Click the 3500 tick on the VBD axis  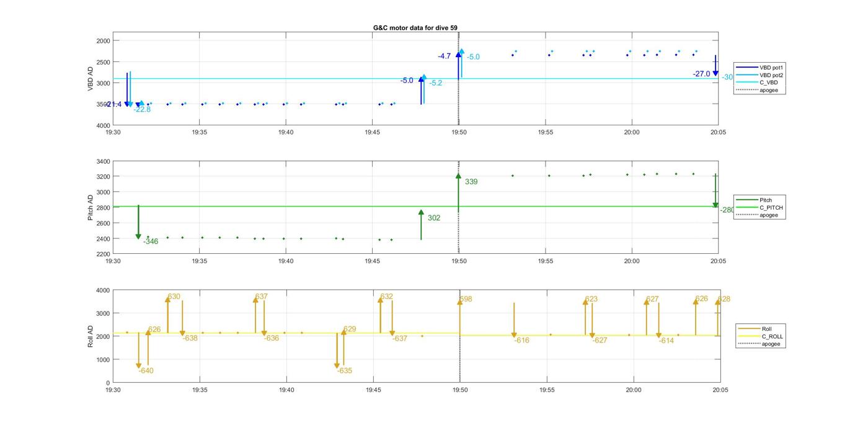103,104
